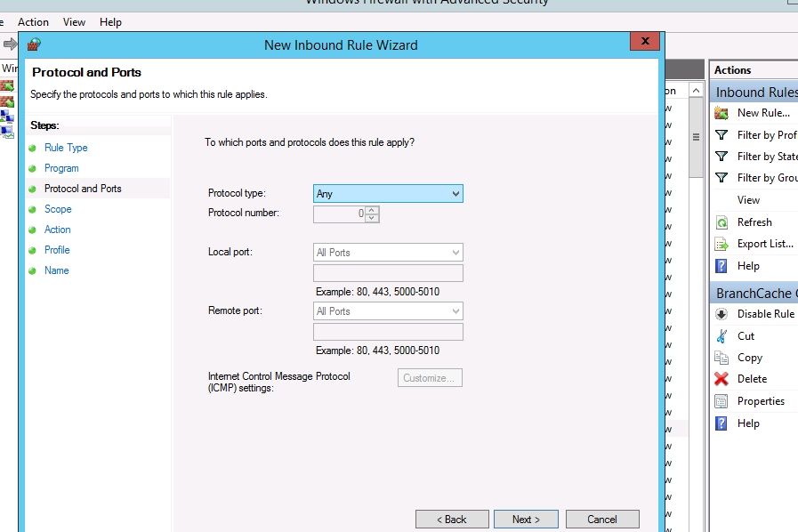Open the Action menu
This screenshot has width=798, height=532.
pos(34,21)
